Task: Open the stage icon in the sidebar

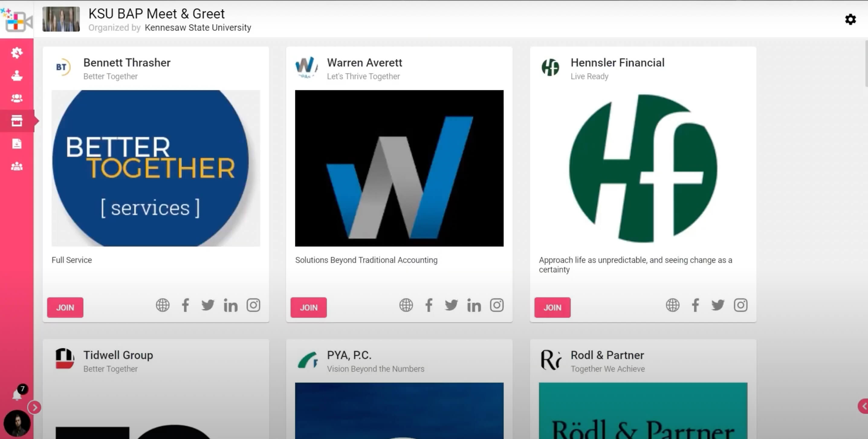Action: click(17, 76)
